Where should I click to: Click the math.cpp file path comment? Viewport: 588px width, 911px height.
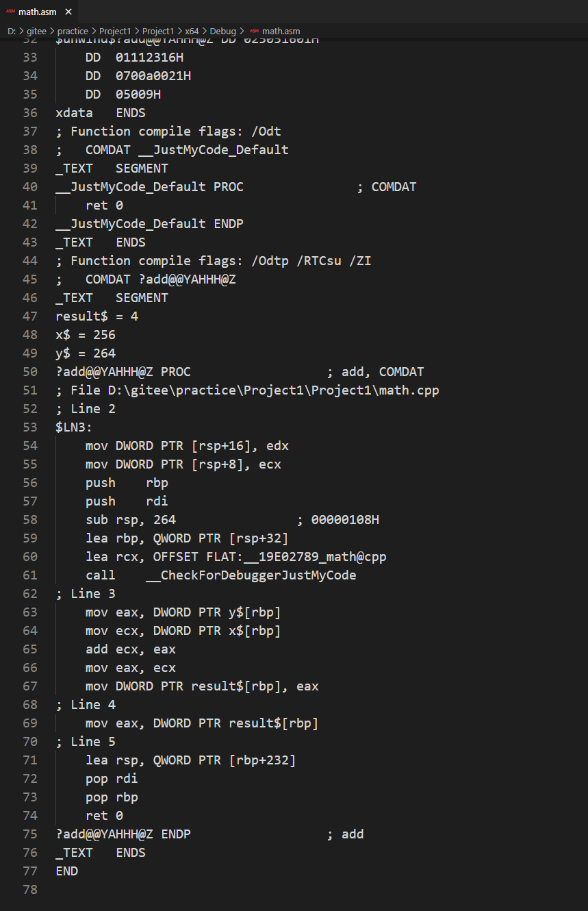pyautogui.click(x=247, y=390)
